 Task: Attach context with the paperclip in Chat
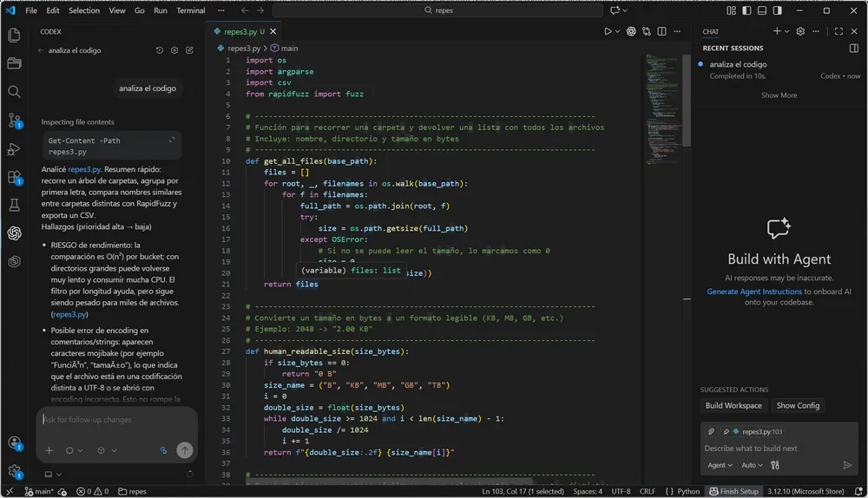click(x=712, y=431)
